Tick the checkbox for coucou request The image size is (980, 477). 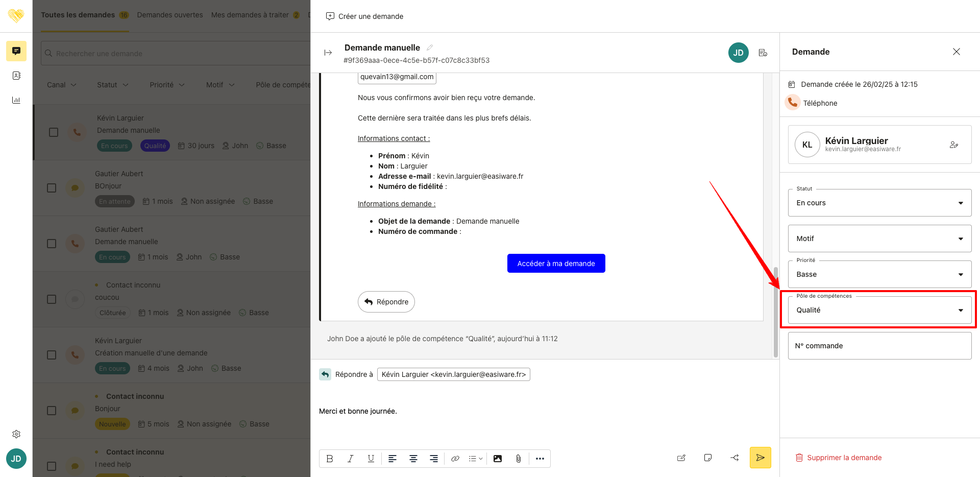click(52, 299)
